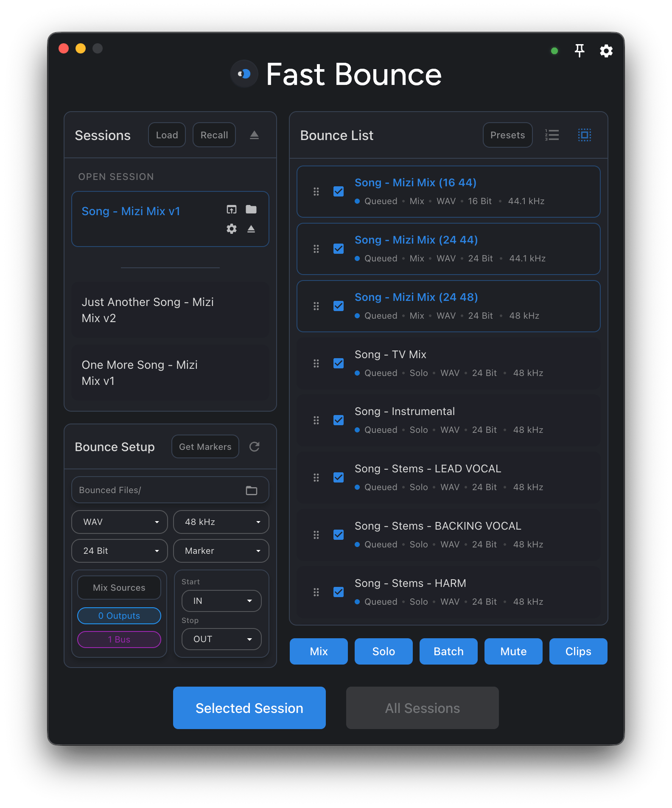Select session Just Another Song - Mizi Mix v2
The image size is (672, 808).
tap(170, 310)
